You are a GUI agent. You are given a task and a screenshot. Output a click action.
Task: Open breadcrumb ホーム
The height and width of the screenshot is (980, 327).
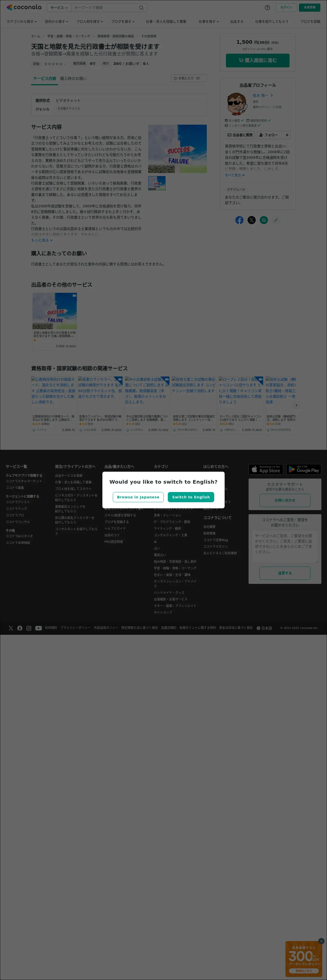point(35,36)
